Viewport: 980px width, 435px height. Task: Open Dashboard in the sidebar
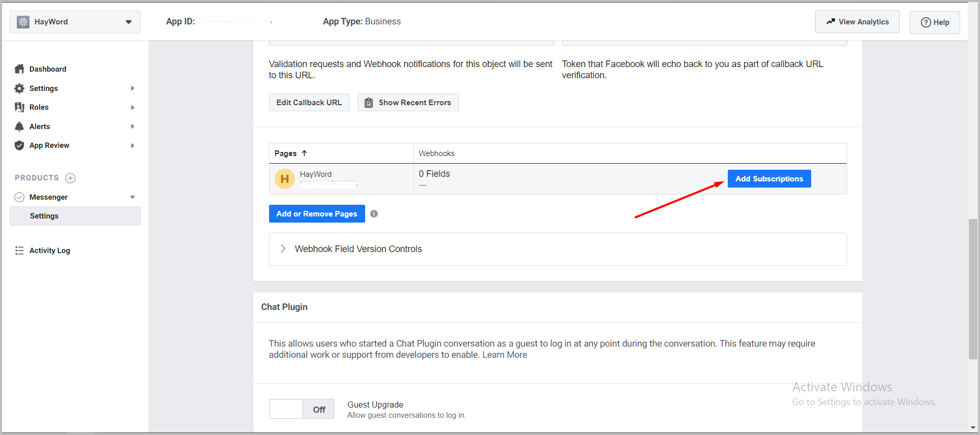(x=48, y=69)
